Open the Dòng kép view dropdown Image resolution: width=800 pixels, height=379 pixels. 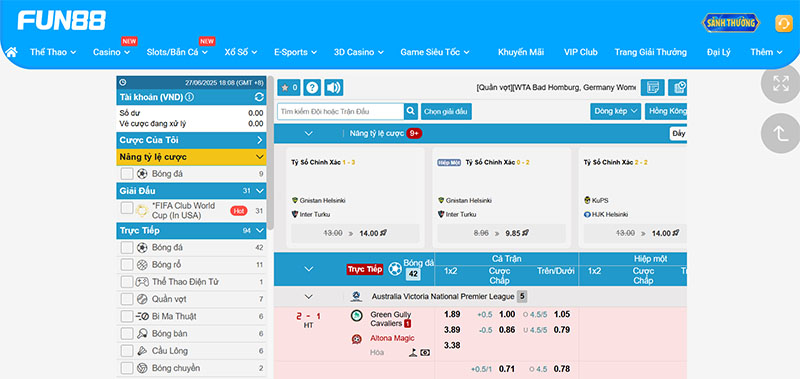pos(616,111)
